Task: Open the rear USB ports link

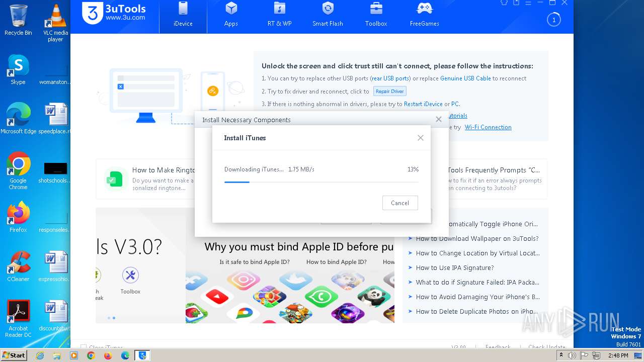Action: (x=390, y=78)
